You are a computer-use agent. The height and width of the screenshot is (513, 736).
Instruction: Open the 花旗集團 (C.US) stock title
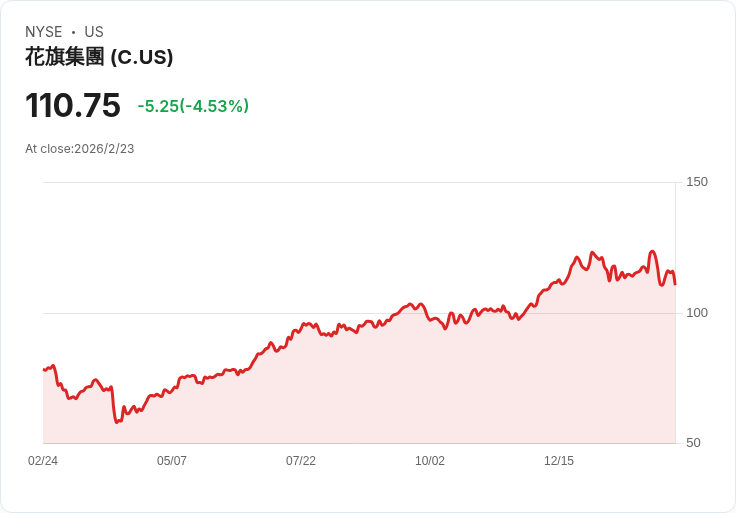[99, 57]
